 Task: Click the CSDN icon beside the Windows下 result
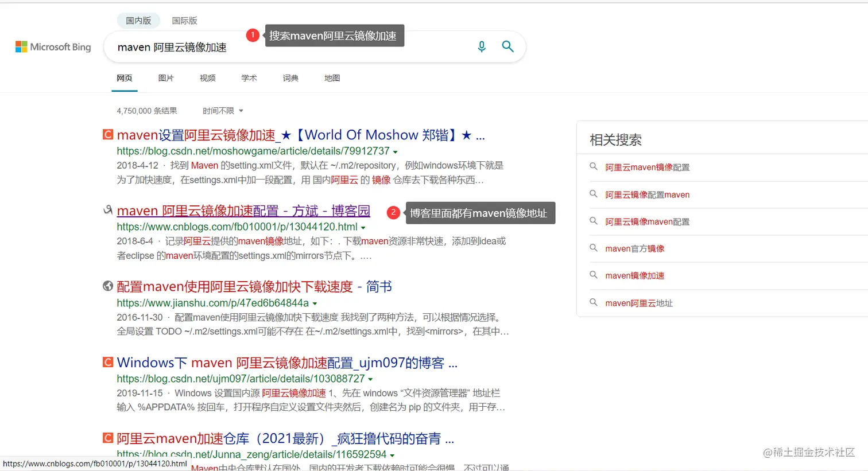[x=107, y=361]
